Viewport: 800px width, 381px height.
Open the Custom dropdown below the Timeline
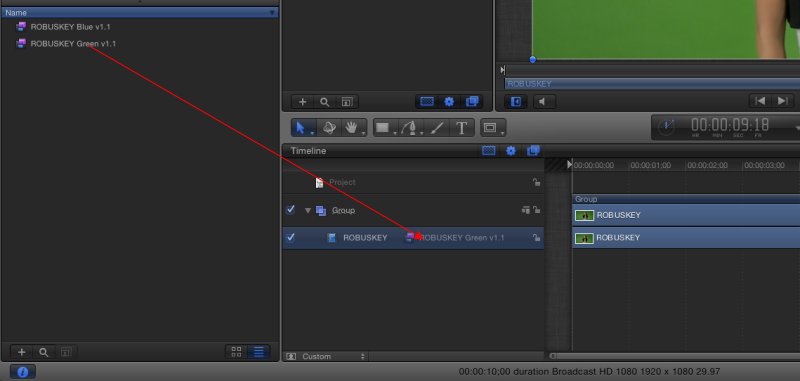(333, 357)
